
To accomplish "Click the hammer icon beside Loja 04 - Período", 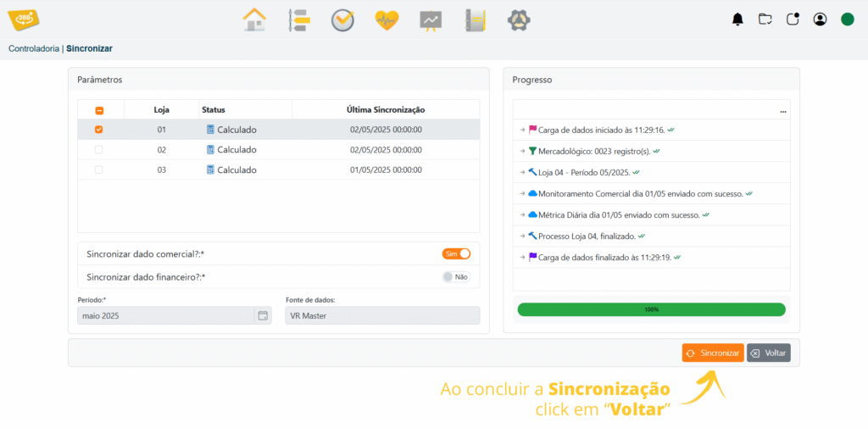I will (532, 172).
